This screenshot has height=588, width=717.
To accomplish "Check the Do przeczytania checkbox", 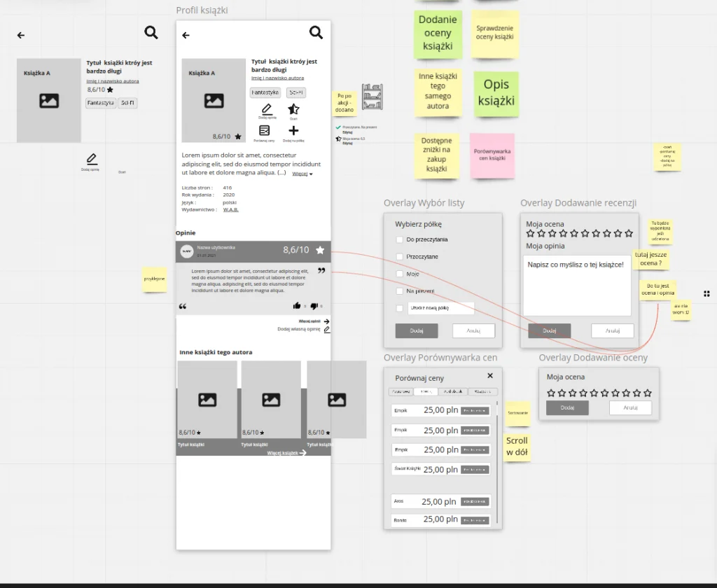I will [399, 239].
